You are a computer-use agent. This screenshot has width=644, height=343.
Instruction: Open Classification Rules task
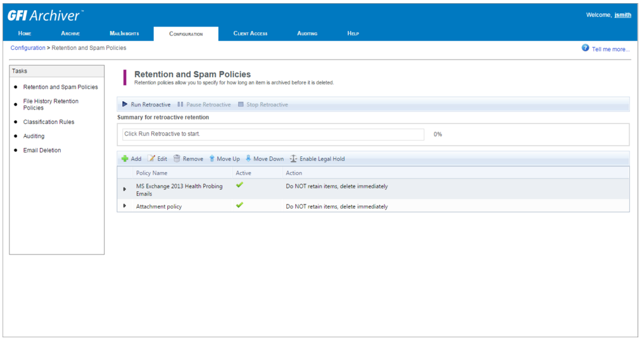point(49,122)
